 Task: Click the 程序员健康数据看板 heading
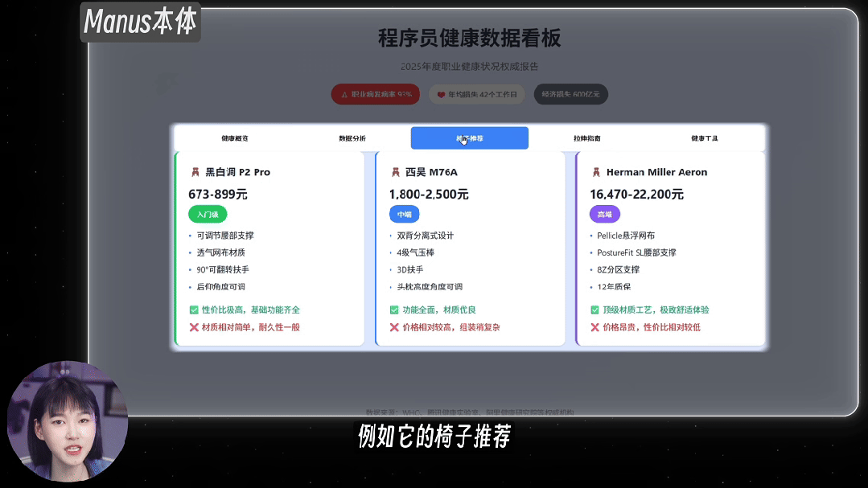(470, 38)
